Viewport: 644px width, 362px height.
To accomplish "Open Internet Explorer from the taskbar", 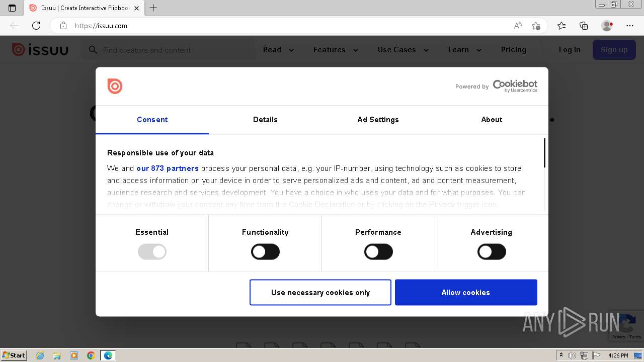I will point(40,355).
